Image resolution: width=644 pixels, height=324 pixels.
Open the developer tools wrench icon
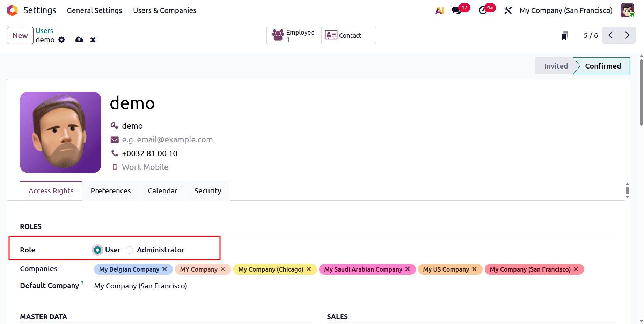508,10
